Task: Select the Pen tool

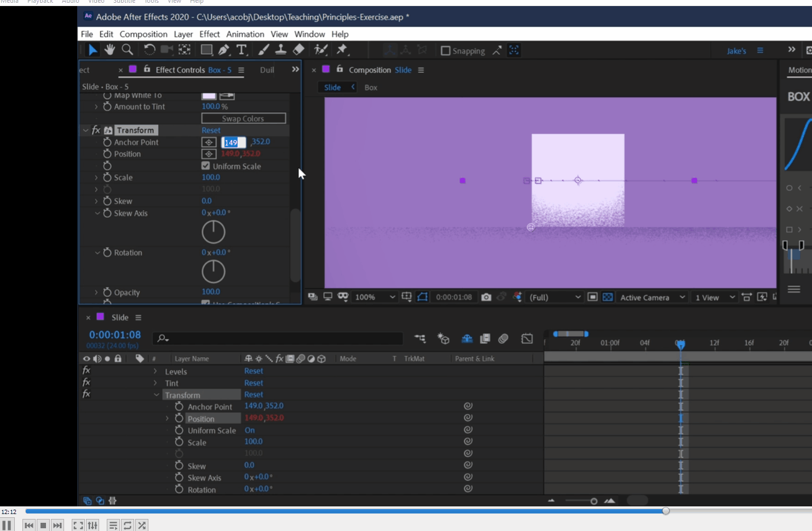Action: [224, 50]
